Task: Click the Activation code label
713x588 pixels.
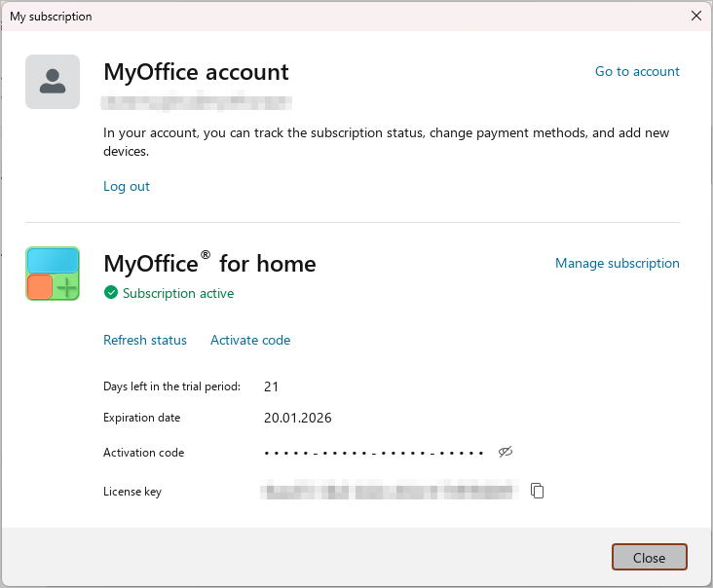Action: tap(144, 453)
